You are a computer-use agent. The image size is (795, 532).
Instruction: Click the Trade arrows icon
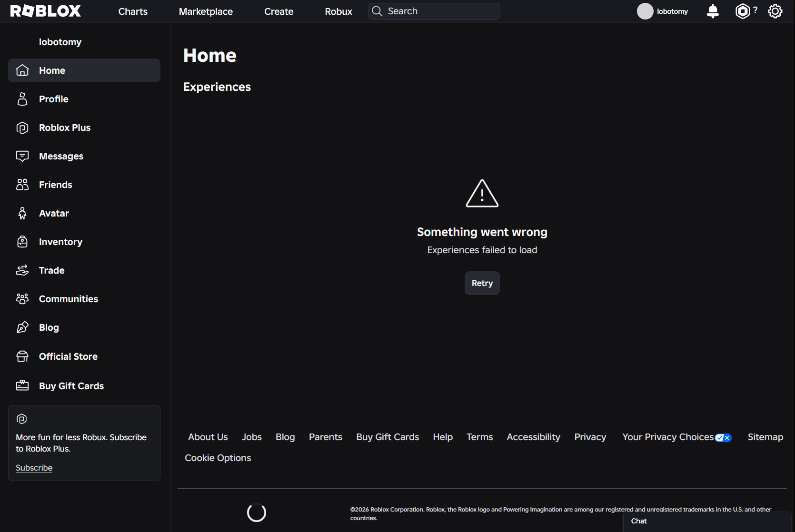(22, 270)
